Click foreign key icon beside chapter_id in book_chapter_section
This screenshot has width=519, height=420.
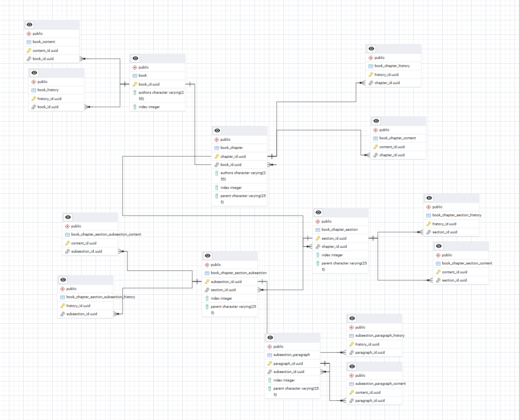[318, 247]
